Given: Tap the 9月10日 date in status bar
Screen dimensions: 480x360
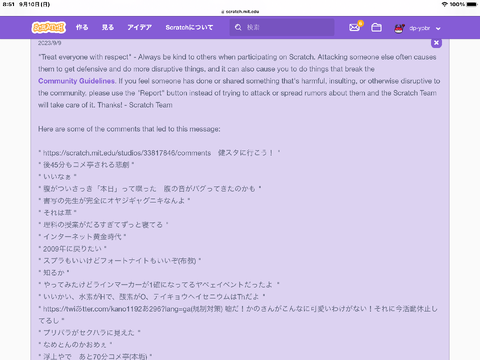Looking at the screenshot, I should point(35,4).
